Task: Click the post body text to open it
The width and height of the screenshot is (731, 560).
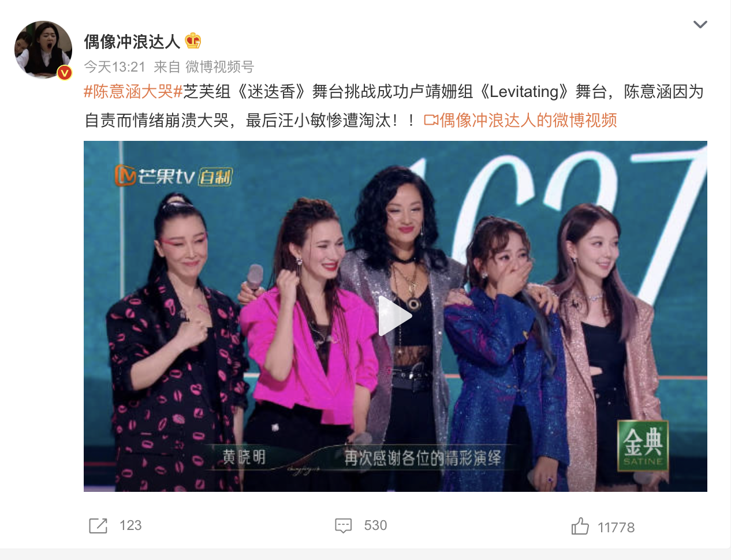Action: pyautogui.click(x=393, y=106)
